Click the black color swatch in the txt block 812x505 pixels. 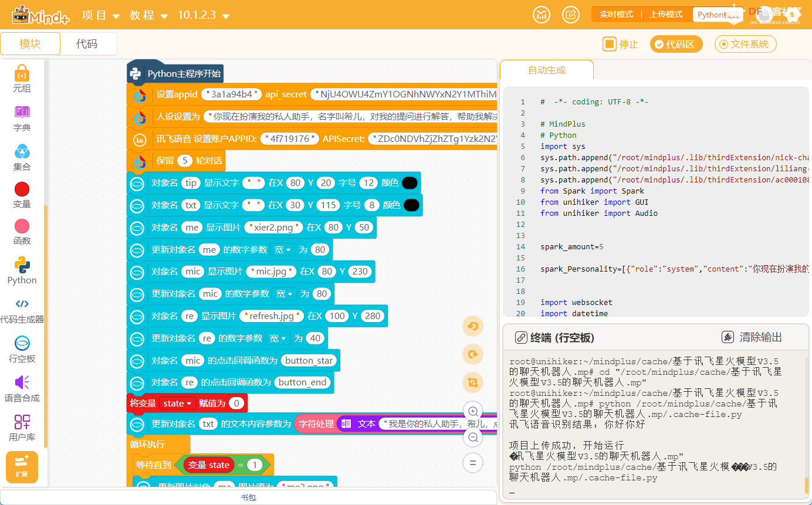(x=411, y=205)
